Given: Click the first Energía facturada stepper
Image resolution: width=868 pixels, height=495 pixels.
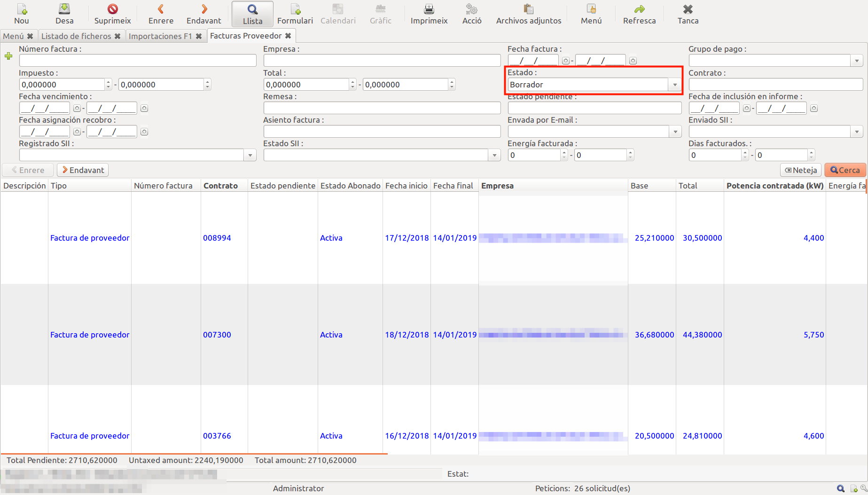Looking at the screenshot, I should 564,155.
